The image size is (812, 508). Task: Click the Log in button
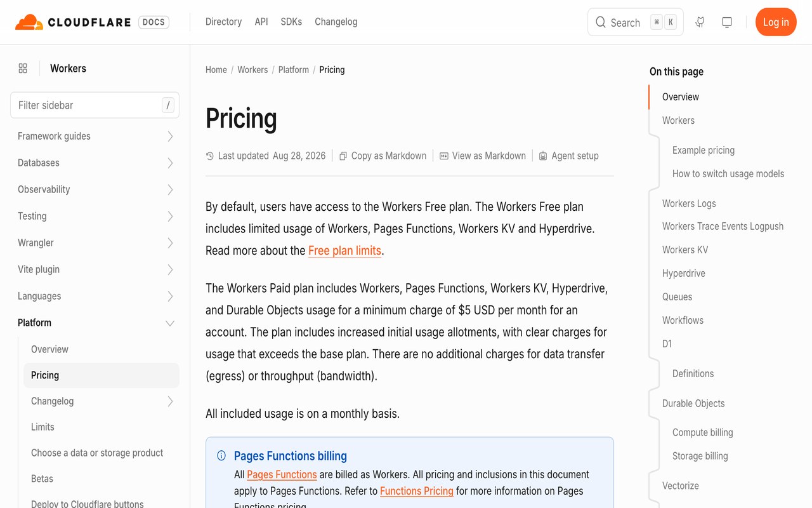(776, 22)
